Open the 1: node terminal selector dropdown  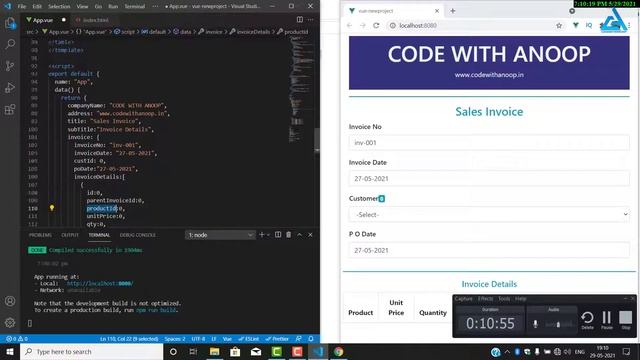pos(220,235)
